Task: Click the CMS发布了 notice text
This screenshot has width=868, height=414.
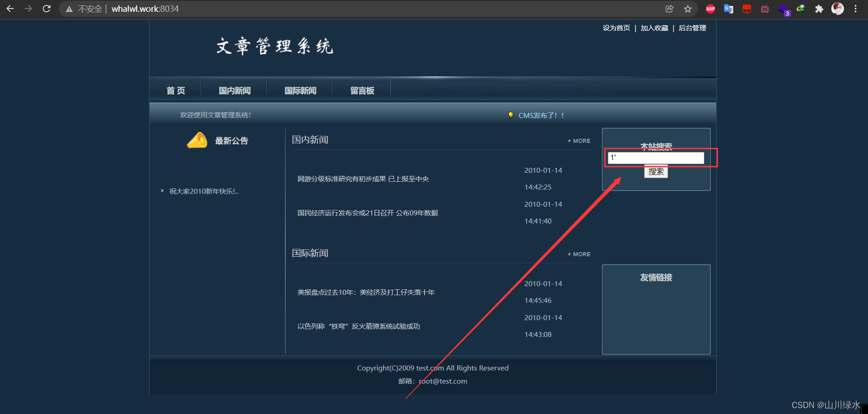Action: tap(541, 116)
